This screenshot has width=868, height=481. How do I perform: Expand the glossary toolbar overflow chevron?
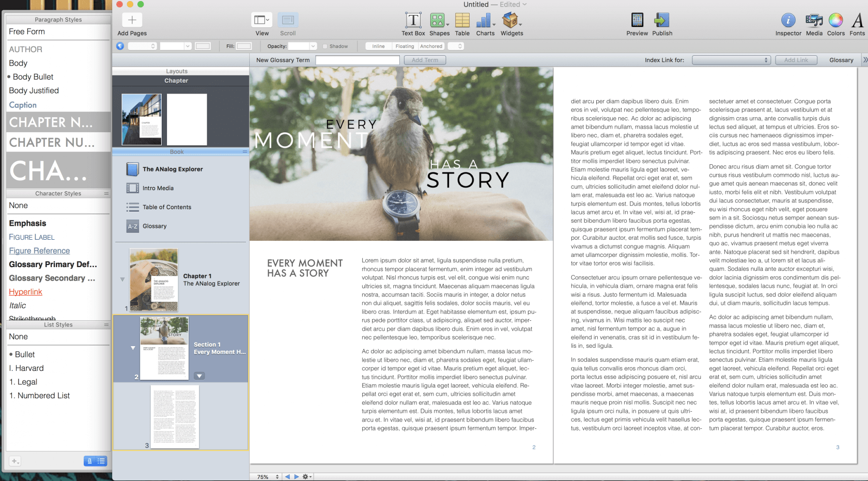865,60
